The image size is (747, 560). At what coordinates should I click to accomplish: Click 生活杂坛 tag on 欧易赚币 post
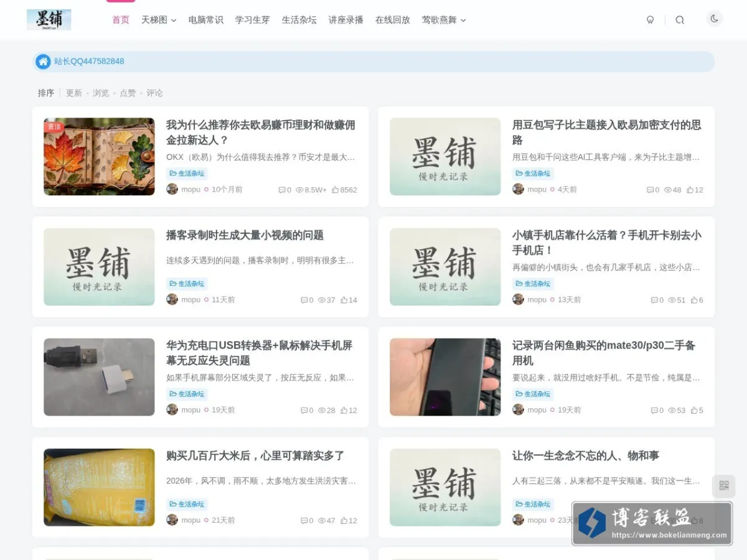click(187, 174)
